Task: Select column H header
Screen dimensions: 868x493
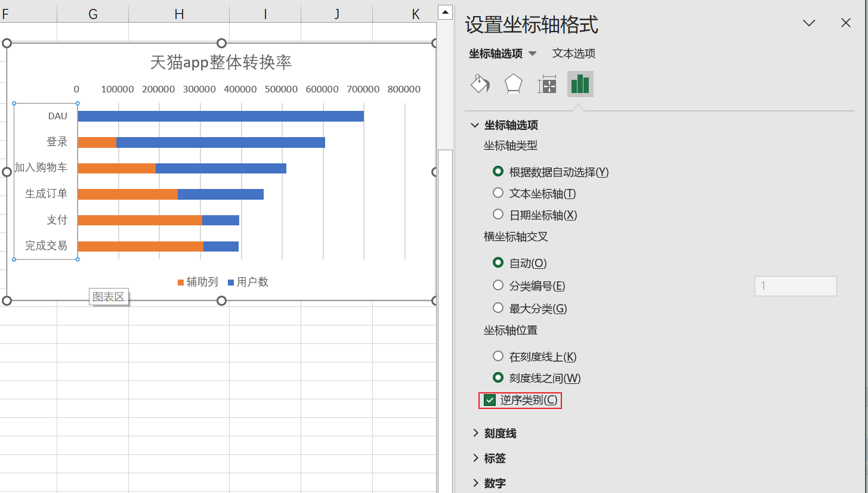Action: coord(179,14)
